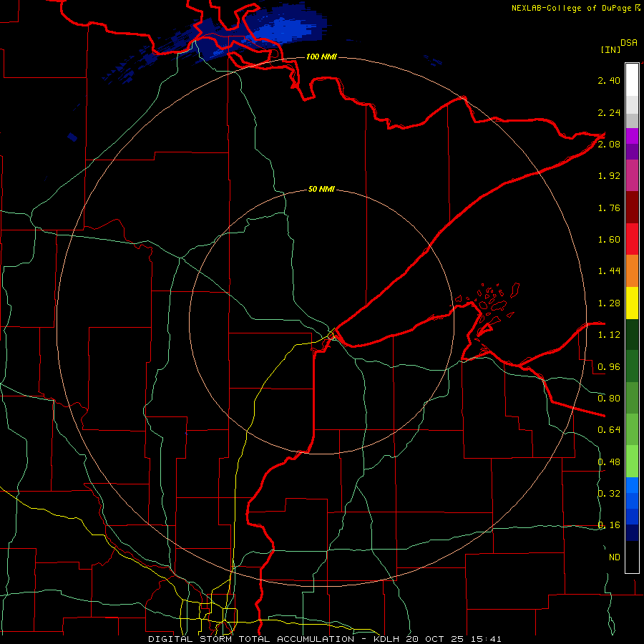Click the 0.48 legend value

coord(609,462)
